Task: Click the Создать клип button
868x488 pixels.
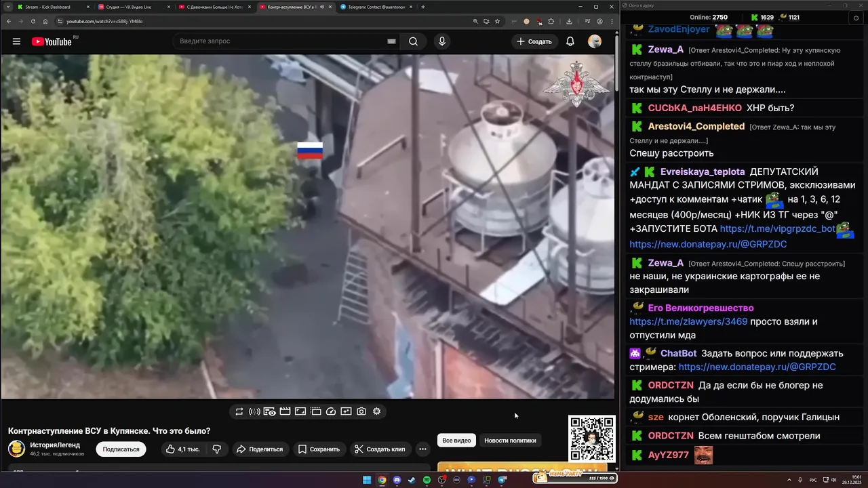Action: click(x=380, y=449)
